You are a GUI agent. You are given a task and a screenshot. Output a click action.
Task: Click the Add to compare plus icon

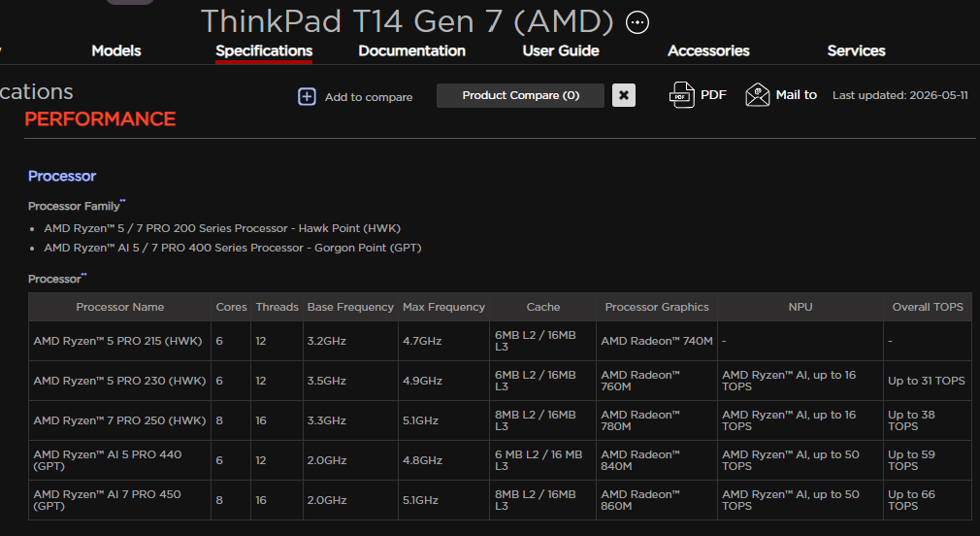(307, 96)
